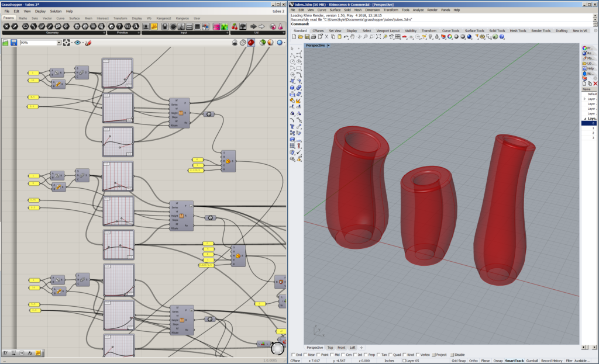The width and height of the screenshot is (599, 364).
Task: Save the Grasshopper document with the floppy icon
Action: point(14,43)
